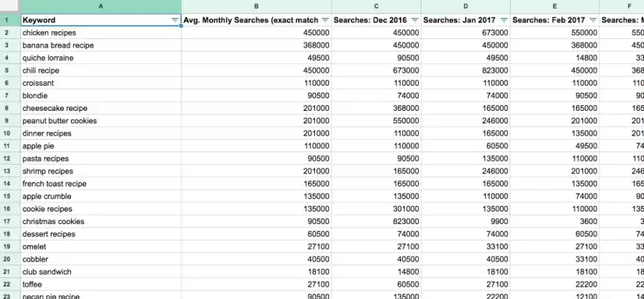Click 301000 in cookie recipes row
644x299 pixels.
(377, 209)
